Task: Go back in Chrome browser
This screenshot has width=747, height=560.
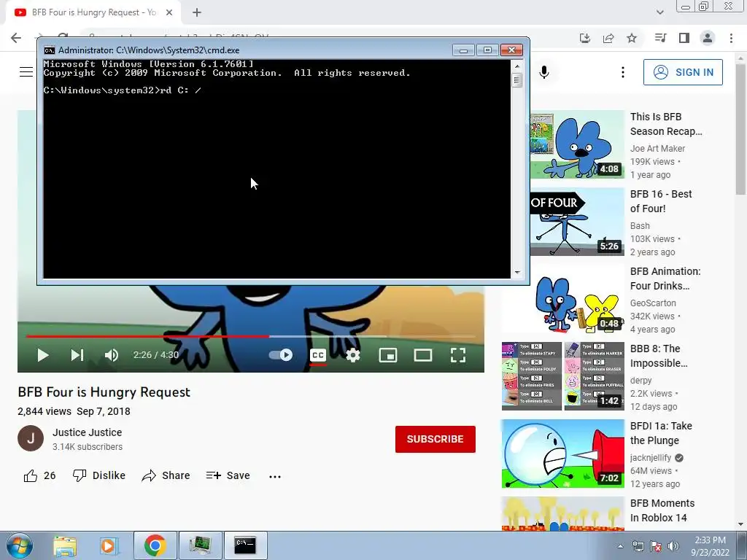Action: 16,38
